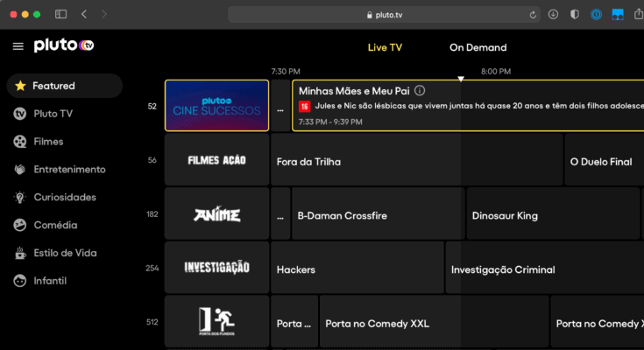The width and height of the screenshot is (644, 350).
Task: Switch to the On Demand tab
Action: [x=478, y=47]
